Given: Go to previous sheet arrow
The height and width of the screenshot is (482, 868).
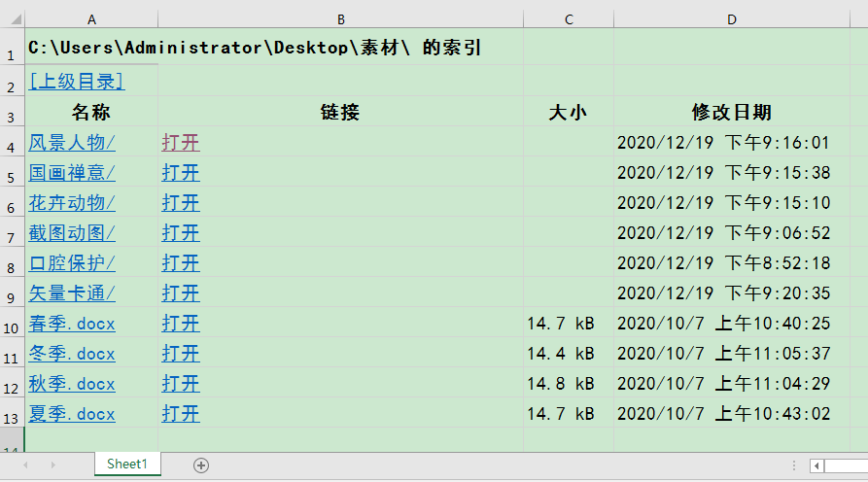Looking at the screenshot, I should pyautogui.click(x=25, y=465).
